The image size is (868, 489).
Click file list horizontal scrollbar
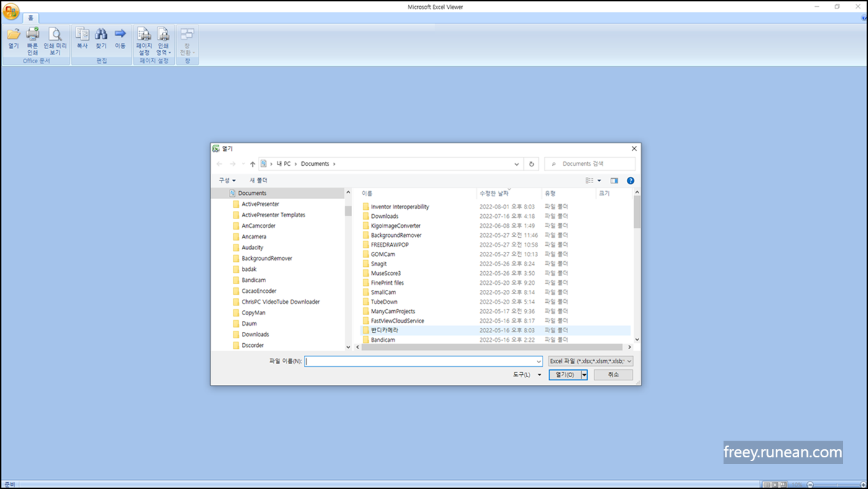[x=493, y=348]
